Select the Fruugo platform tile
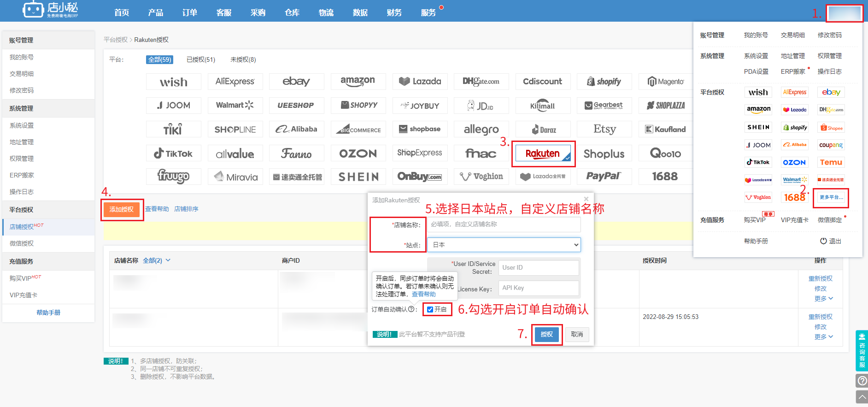The width and height of the screenshot is (868, 407). click(174, 177)
